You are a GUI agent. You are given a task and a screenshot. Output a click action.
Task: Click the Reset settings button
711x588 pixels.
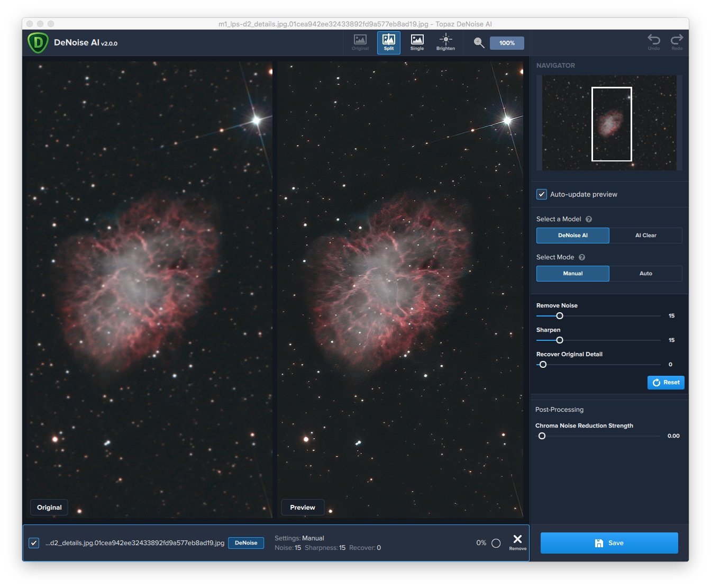[x=666, y=383]
